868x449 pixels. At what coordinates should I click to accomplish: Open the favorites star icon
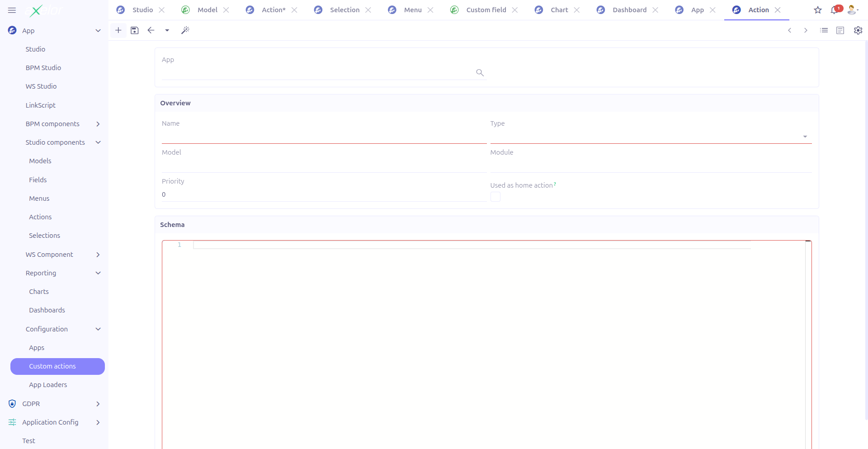818,10
